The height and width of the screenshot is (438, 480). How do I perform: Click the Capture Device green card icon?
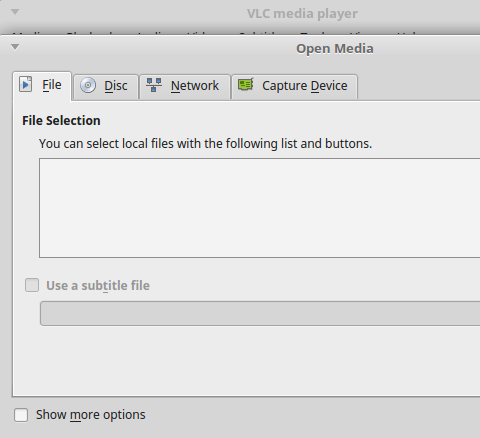point(246,85)
